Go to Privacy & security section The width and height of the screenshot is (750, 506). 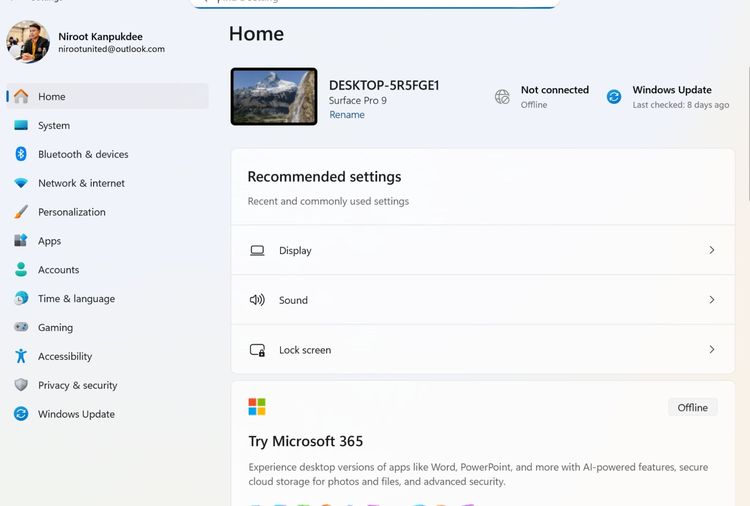pyautogui.click(x=108, y=385)
